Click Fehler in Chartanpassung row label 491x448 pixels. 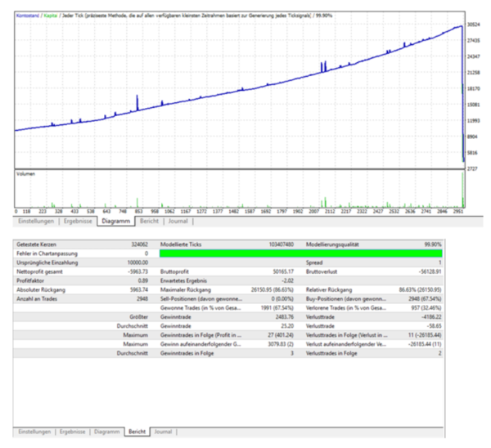pos(47,253)
